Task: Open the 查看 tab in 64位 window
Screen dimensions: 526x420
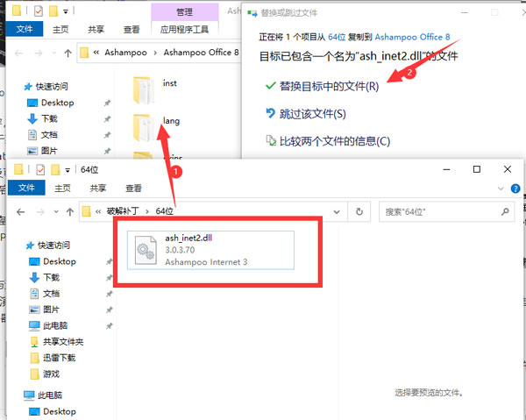Action: point(133,189)
